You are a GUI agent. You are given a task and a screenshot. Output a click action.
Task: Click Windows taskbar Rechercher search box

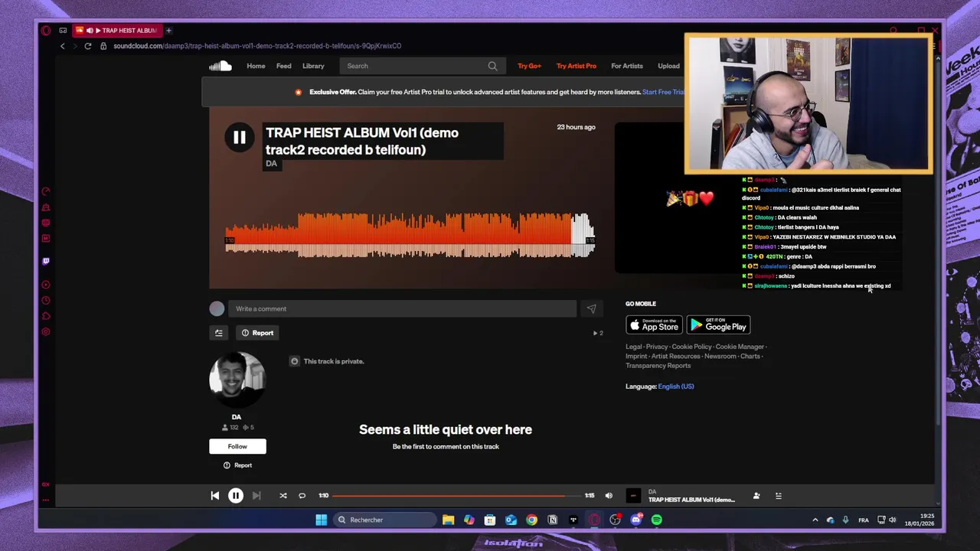click(384, 520)
